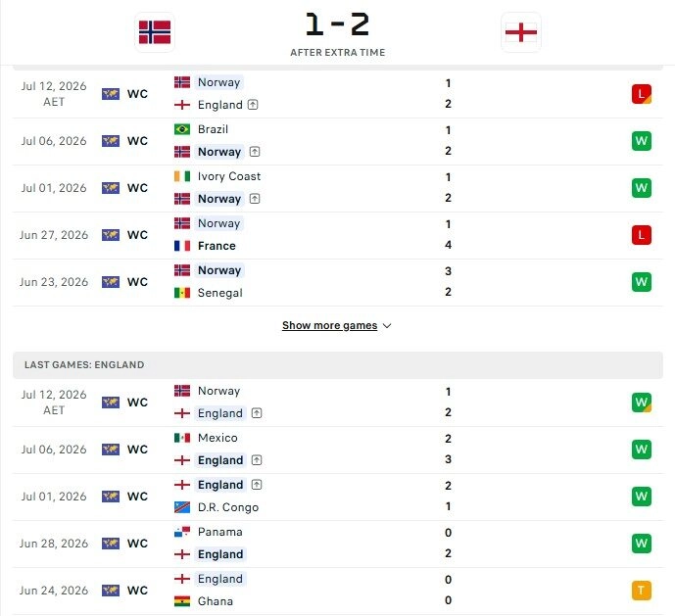Click the D.R. Congo flag icon
Screen dimensions: 675x616
point(182,507)
